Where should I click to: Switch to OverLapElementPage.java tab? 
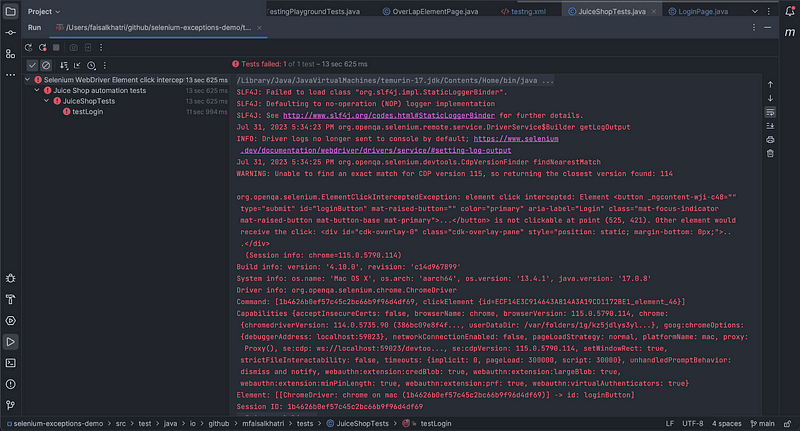tap(431, 11)
